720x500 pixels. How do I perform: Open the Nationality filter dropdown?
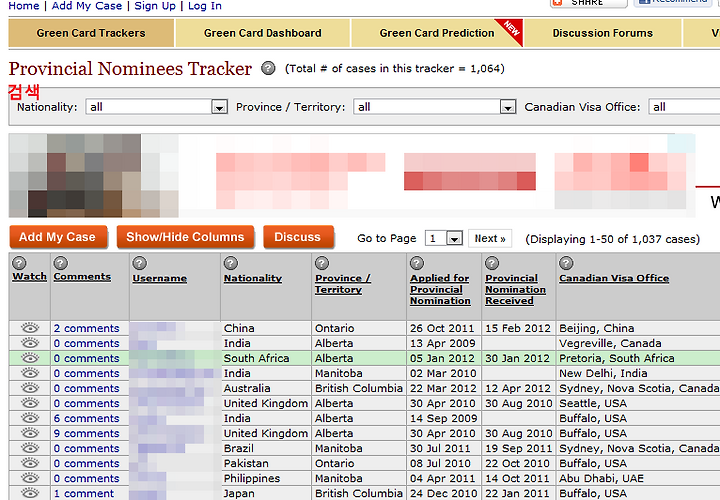(157, 107)
